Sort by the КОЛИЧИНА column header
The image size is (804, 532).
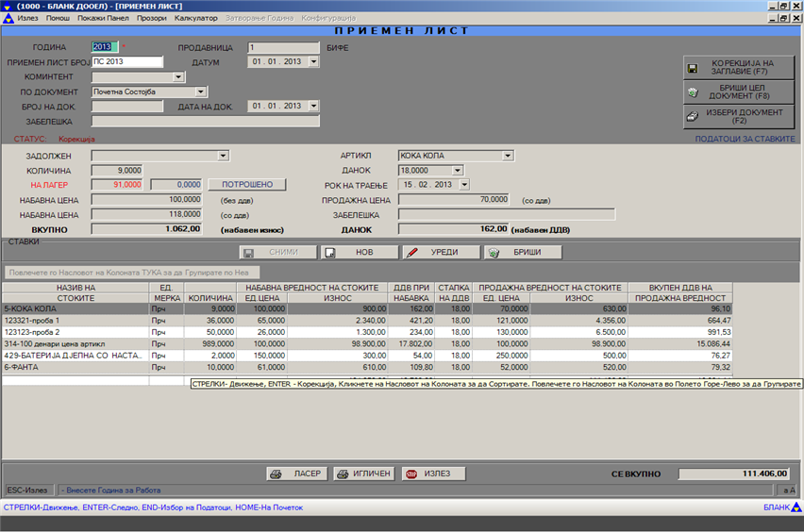coord(210,297)
